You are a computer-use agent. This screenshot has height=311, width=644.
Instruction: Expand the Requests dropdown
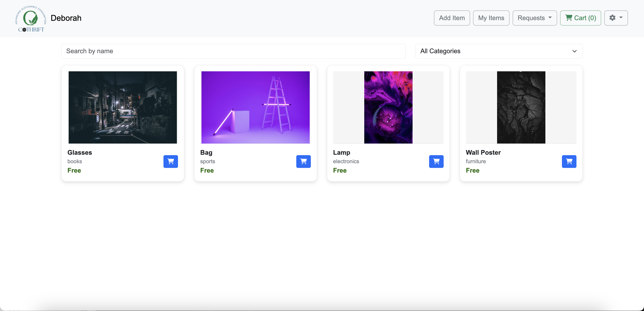[534, 18]
